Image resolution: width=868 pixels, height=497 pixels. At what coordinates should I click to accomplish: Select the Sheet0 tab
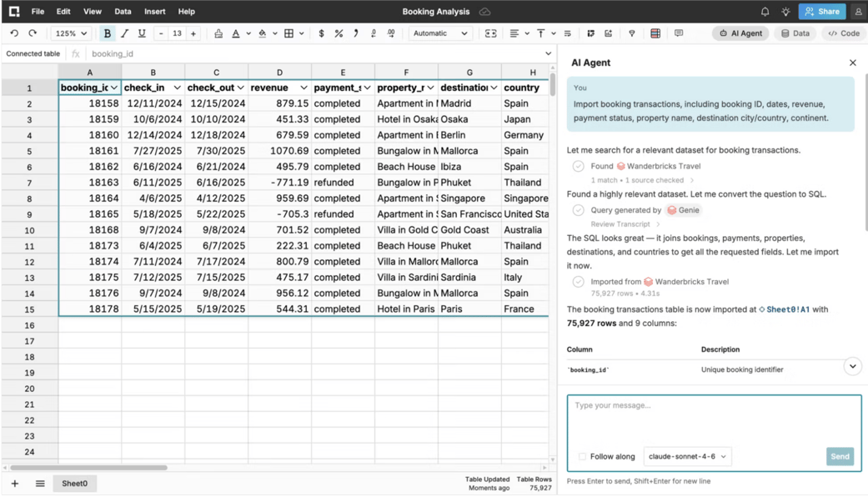[75, 483]
